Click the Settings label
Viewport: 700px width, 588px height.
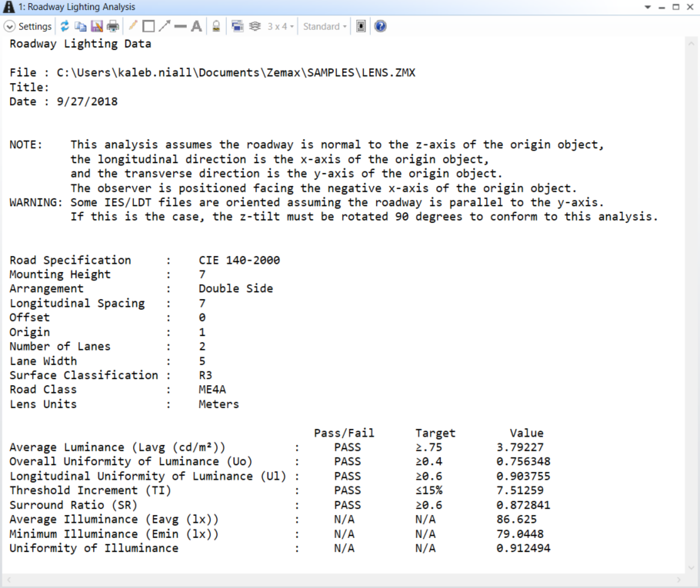tap(35, 27)
